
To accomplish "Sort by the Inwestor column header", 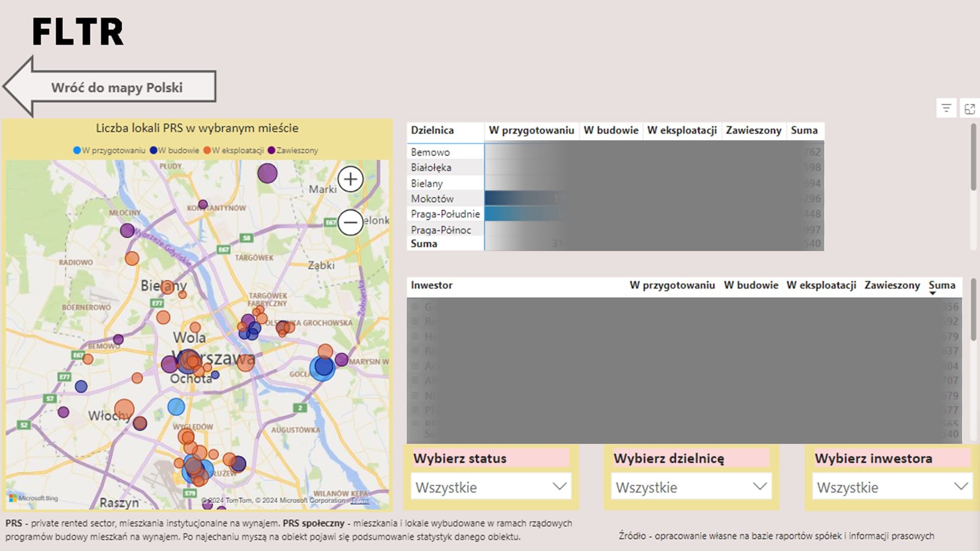I will pos(432,285).
